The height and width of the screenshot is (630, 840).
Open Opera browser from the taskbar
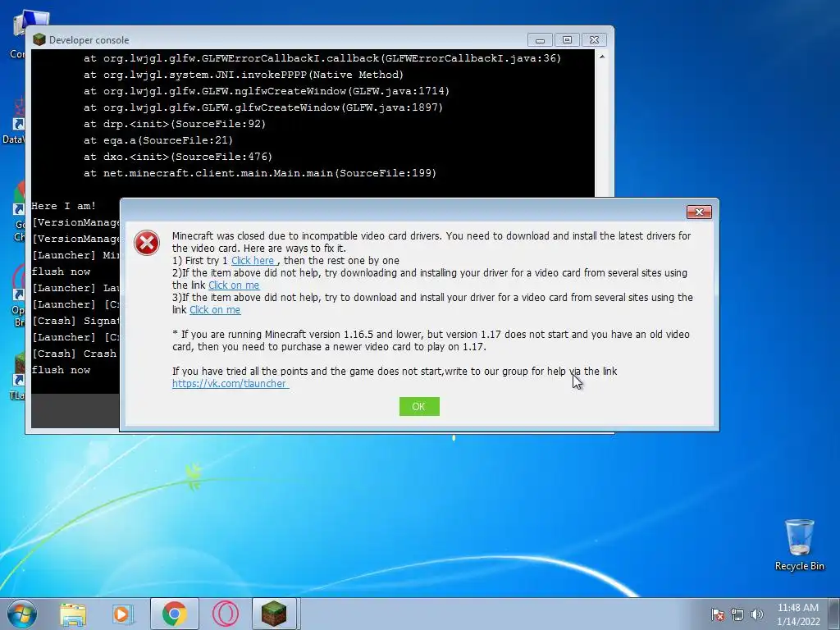click(x=226, y=614)
